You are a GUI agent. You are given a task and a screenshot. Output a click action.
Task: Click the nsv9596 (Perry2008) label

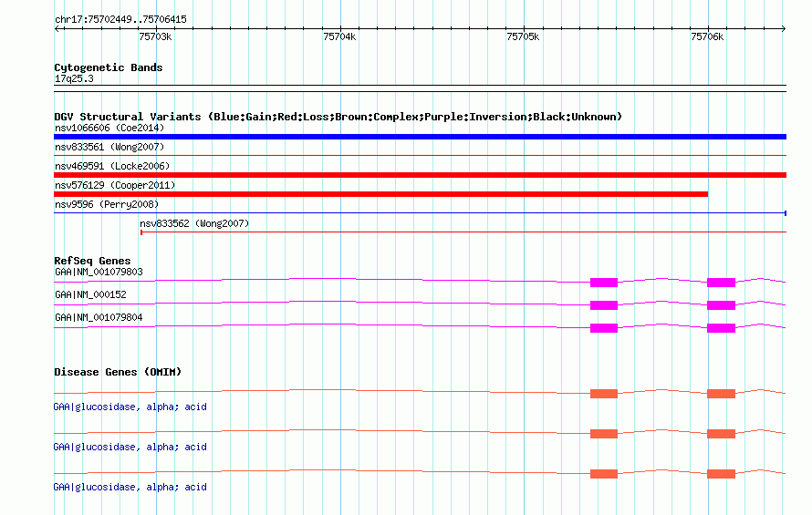tap(107, 204)
